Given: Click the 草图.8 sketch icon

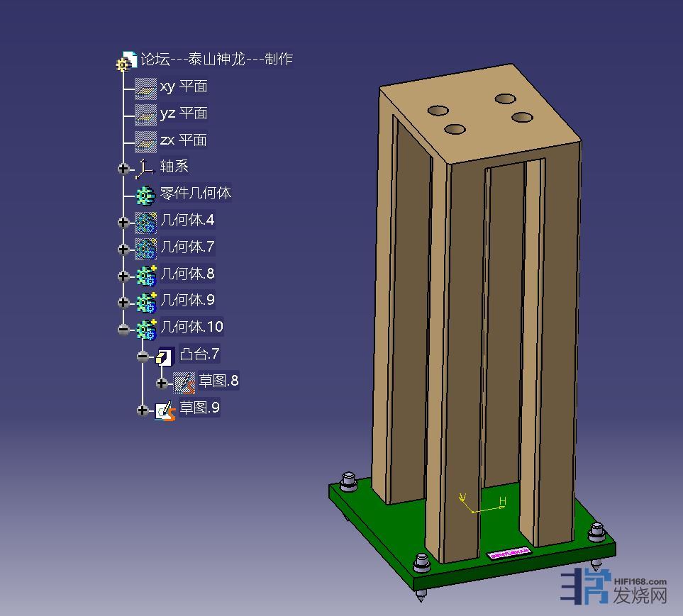Looking at the screenshot, I should 184,383.
